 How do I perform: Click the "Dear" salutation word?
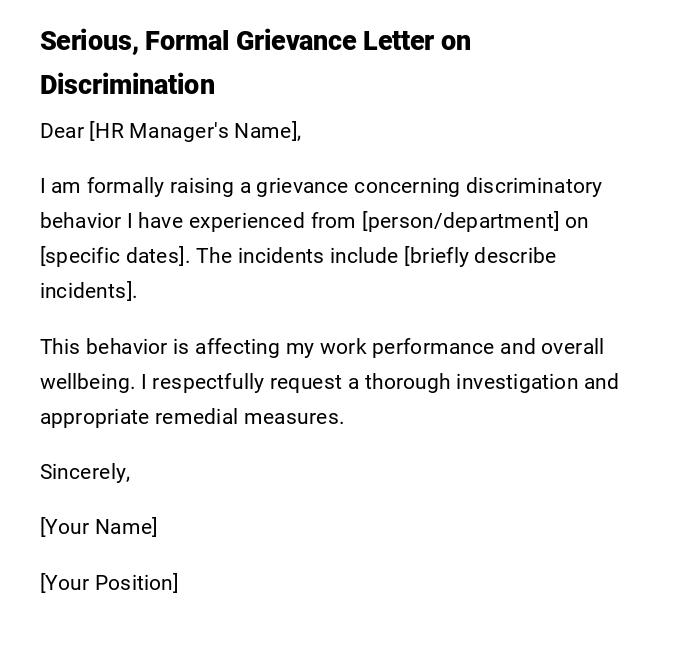click(62, 131)
